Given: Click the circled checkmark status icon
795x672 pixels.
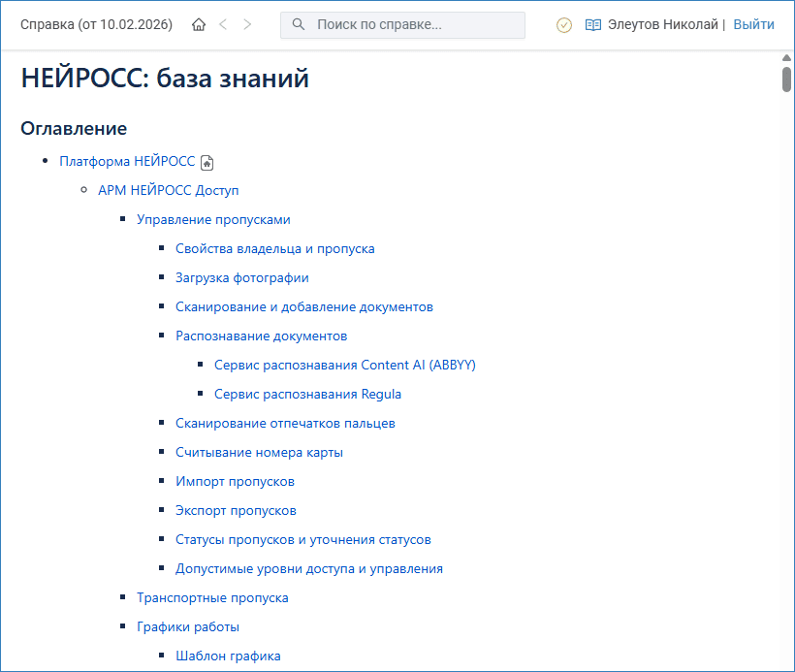Looking at the screenshot, I should click(564, 25).
